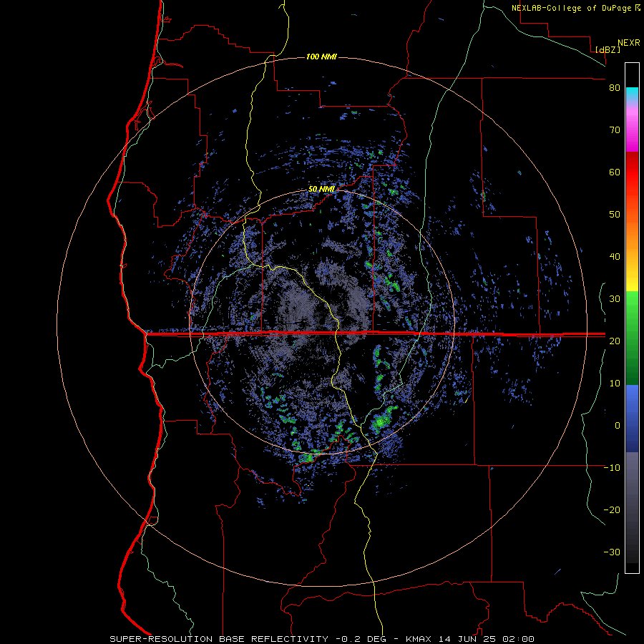Click the 20 value on the color scale

(x=615, y=341)
